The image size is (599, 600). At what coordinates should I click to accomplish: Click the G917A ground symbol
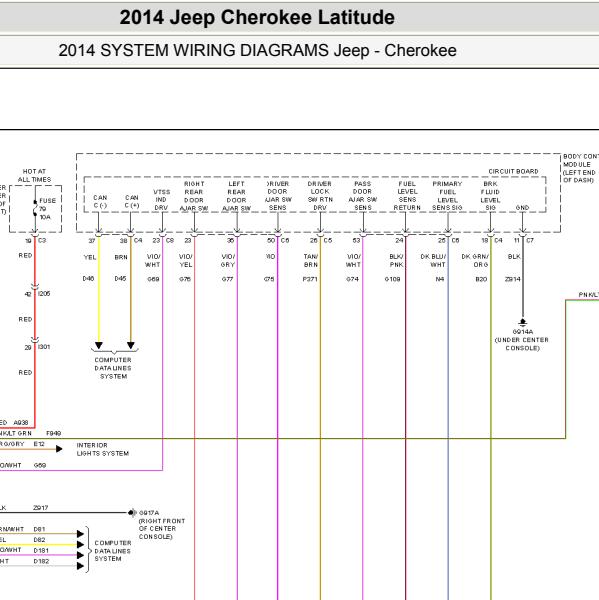[x=132, y=512]
